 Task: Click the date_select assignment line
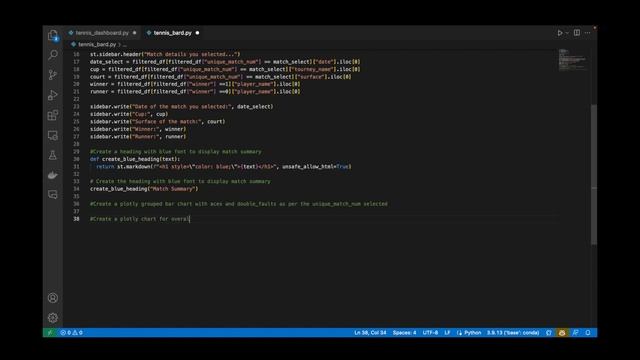[225, 62]
